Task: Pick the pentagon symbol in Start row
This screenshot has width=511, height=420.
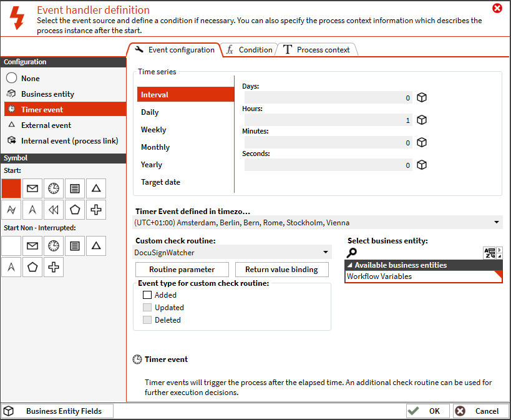Action: [75, 209]
